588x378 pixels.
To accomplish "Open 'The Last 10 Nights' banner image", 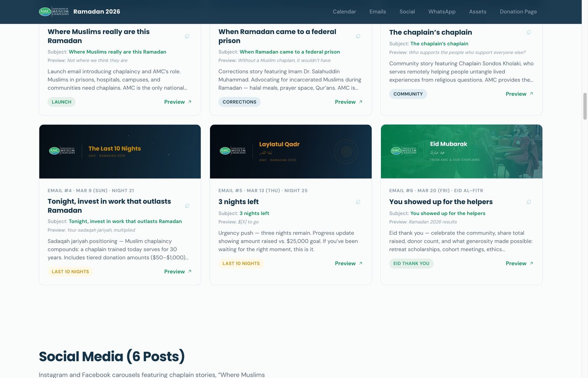I will 120,152.
